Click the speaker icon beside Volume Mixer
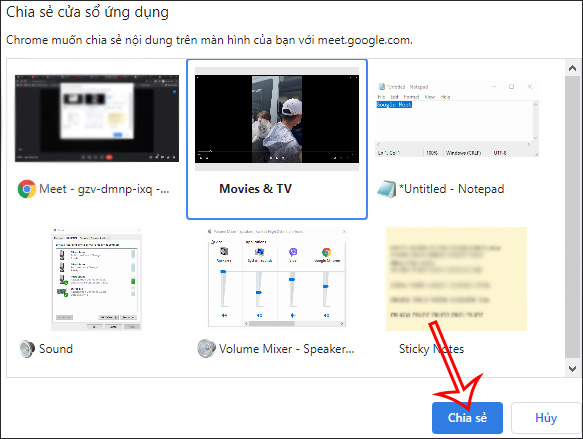Viewport: 583px width, 439px height. pyautogui.click(x=206, y=349)
